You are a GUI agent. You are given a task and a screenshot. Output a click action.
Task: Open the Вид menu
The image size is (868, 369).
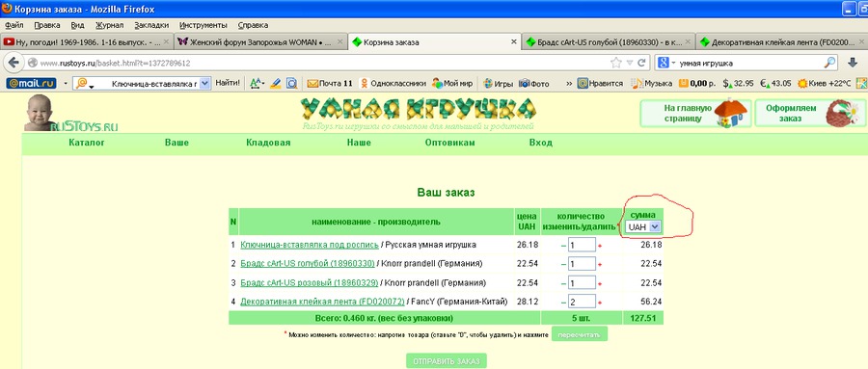[x=77, y=25]
